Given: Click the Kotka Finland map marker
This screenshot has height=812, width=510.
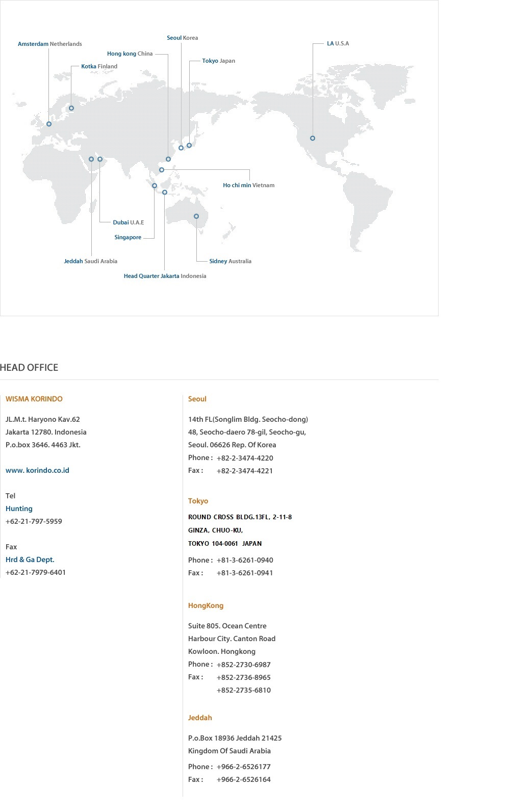Looking at the screenshot, I should click(x=71, y=108).
